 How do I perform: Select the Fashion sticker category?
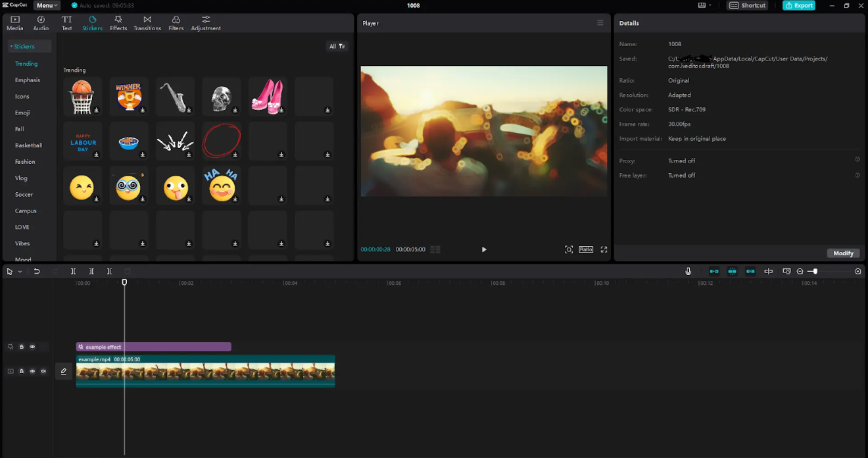(x=25, y=162)
